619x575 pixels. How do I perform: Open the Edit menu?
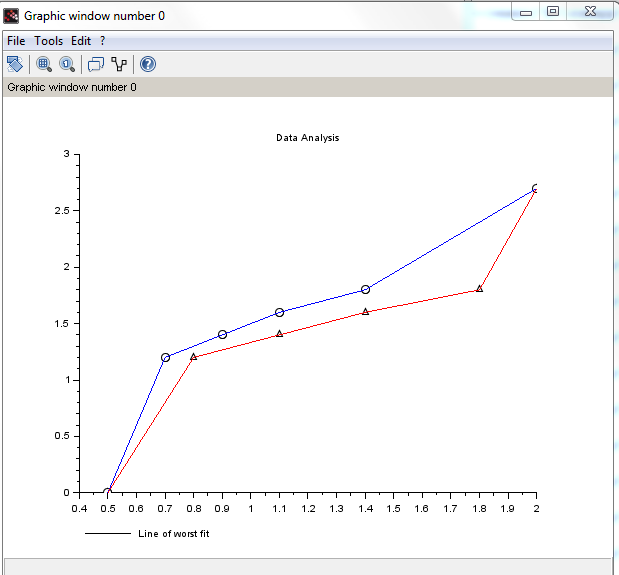pos(81,41)
